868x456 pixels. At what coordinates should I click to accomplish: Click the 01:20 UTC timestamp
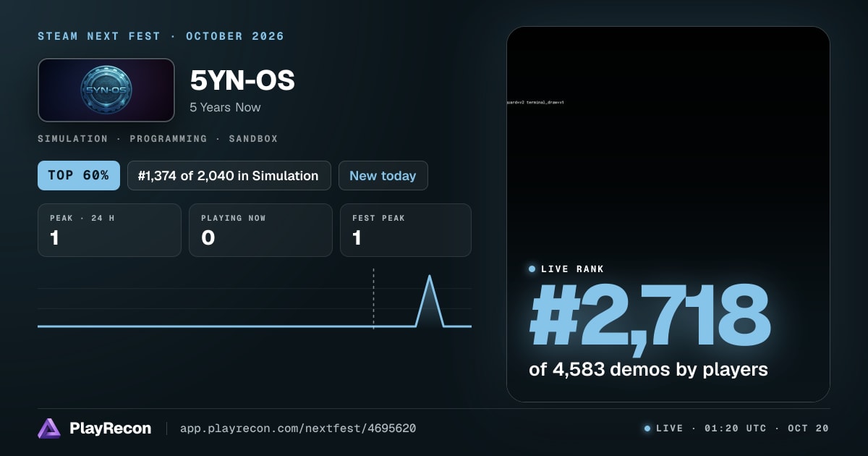point(734,428)
